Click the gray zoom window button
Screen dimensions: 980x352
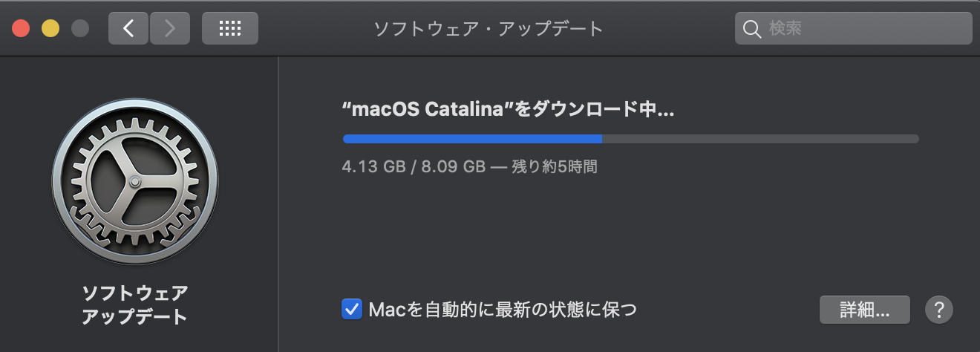coord(79,29)
